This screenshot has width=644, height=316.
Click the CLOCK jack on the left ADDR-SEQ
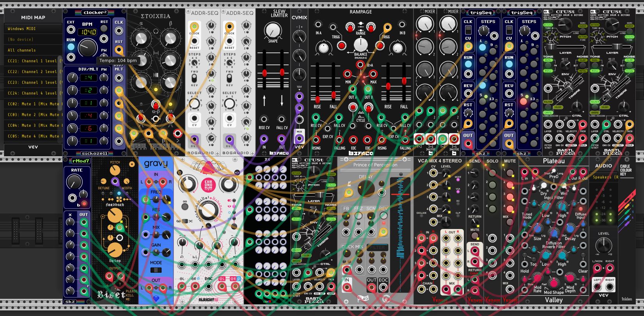pos(194,27)
